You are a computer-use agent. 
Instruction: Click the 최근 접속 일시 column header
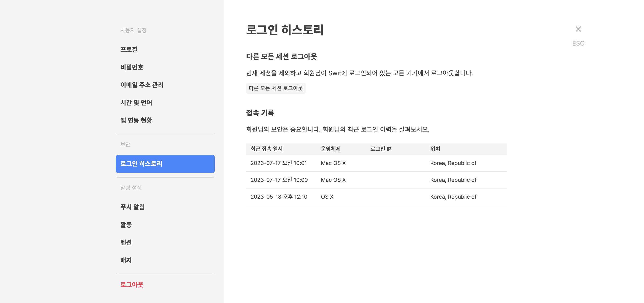[267, 149]
